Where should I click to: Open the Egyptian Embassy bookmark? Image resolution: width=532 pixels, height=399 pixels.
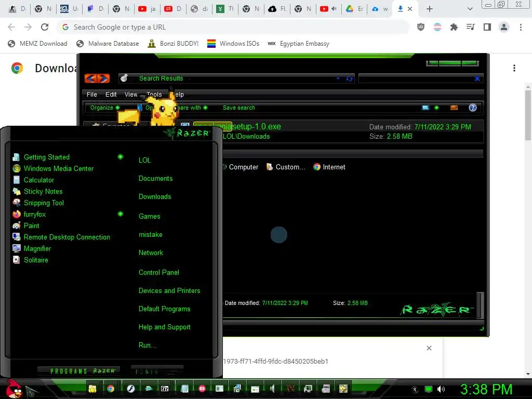pos(299,44)
